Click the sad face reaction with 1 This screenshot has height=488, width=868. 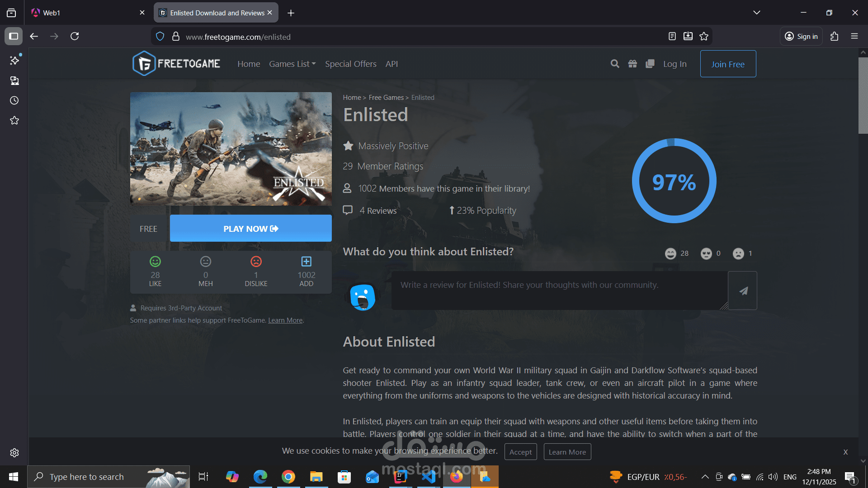(x=738, y=253)
